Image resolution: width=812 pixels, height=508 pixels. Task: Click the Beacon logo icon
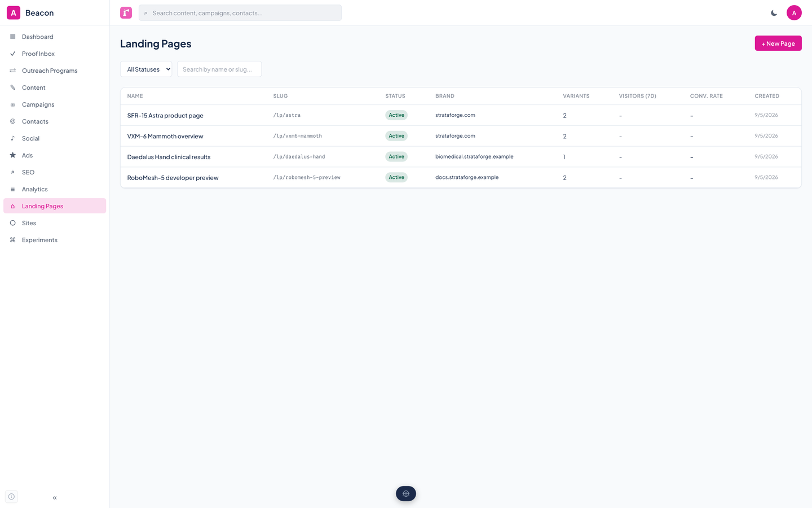click(14, 13)
